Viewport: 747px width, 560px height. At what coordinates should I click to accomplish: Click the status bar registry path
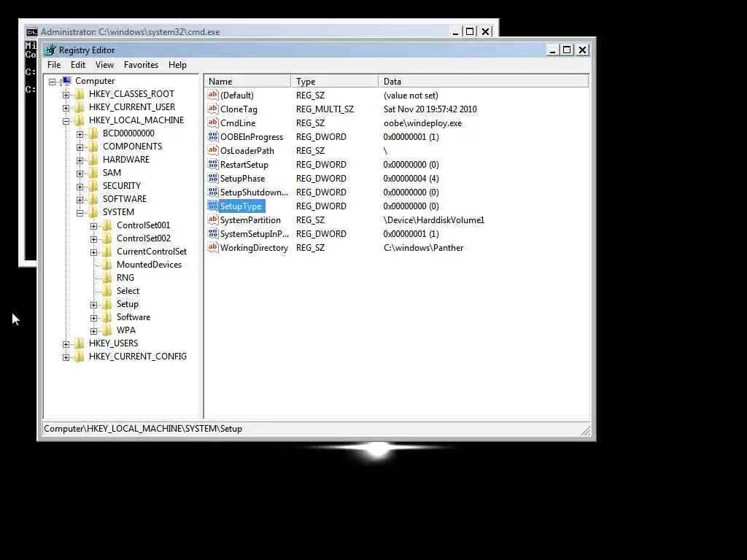(x=143, y=429)
